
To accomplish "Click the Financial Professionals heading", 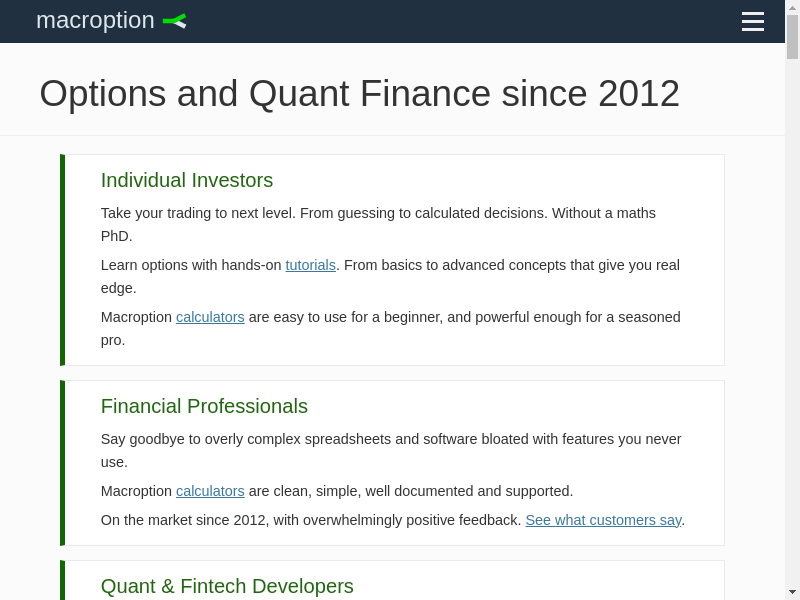I will point(204,406).
